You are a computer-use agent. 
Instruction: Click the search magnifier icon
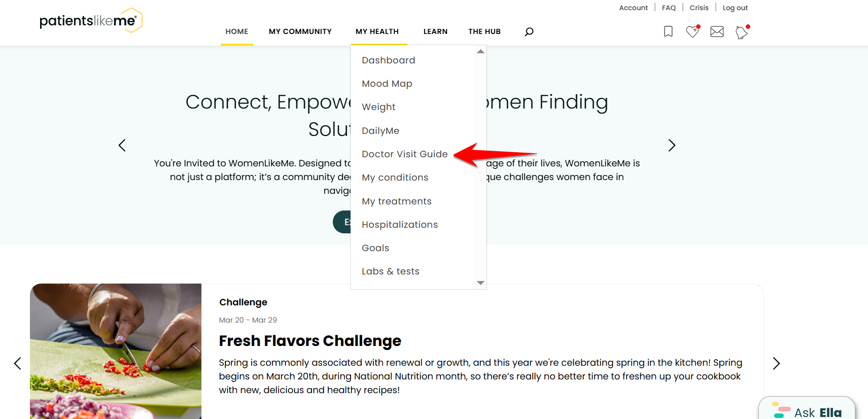[x=529, y=31]
